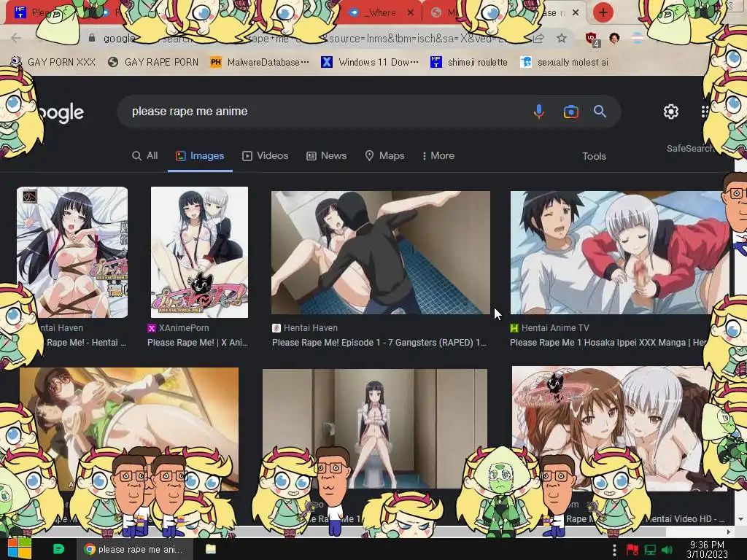Screen dimensions: 747x560
Task: Open the striped flag extension icon
Action: point(637,38)
